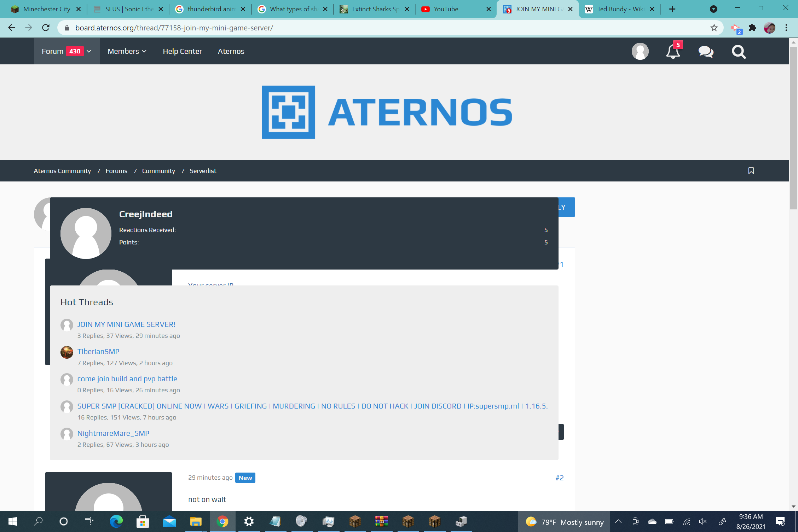Open the NightmareMare_SMP thread
The height and width of the screenshot is (532, 798).
pos(113,433)
